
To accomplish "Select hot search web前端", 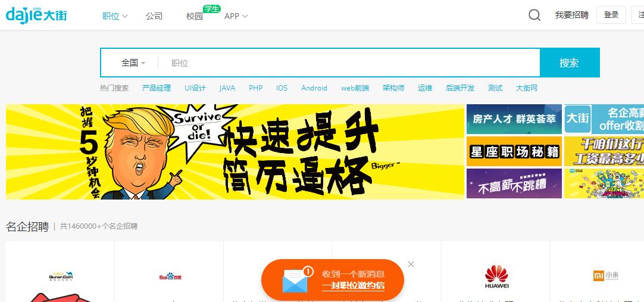I will 355,88.
